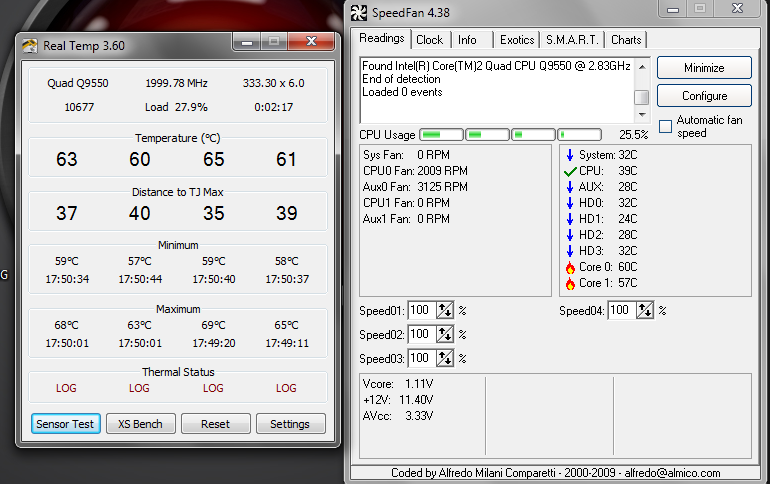Click the Found Intel Core2 Quad log line
770x484 pixels.
496,66
